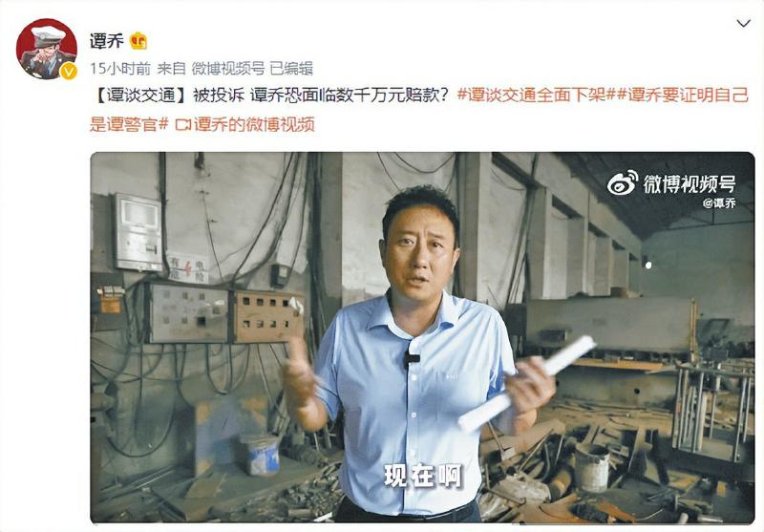Click the 微博视频号 watermark text in video
This screenshot has width=764, height=532.
coord(689,184)
